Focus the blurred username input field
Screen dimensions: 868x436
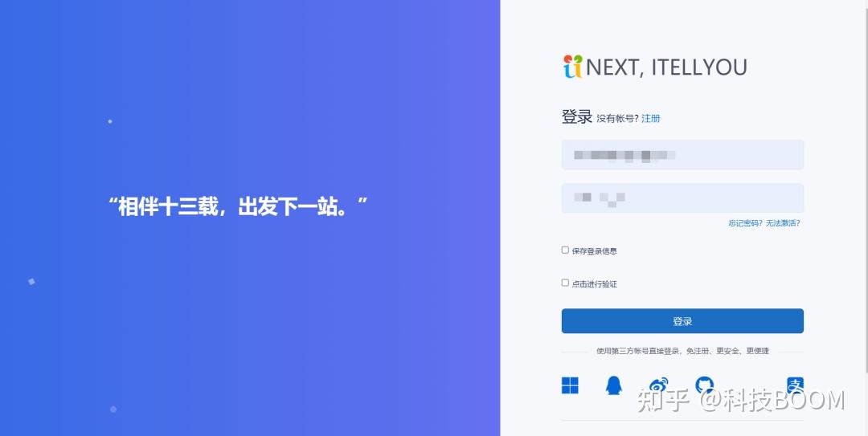682,155
